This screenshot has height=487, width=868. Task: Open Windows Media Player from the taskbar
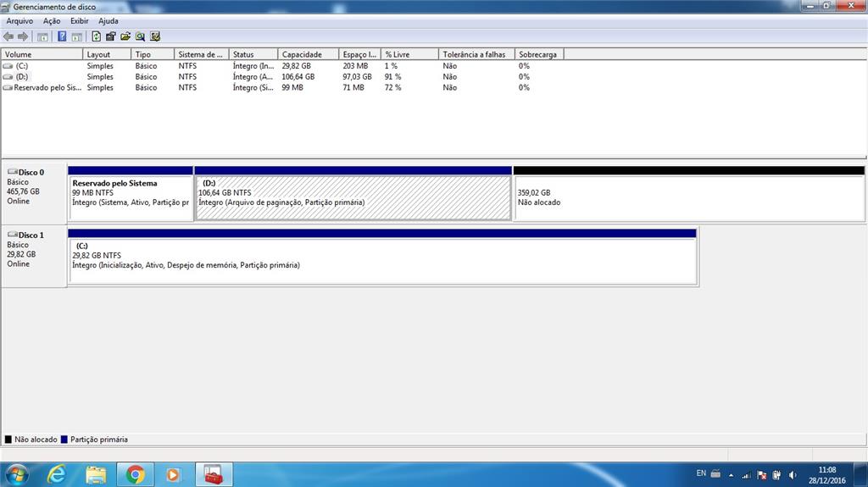[173, 475]
